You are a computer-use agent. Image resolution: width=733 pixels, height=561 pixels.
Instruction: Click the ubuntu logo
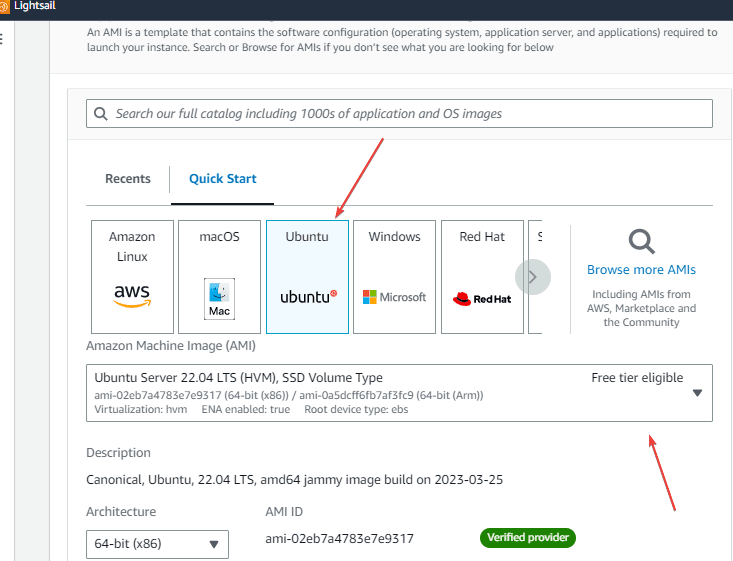tap(309, 297)
